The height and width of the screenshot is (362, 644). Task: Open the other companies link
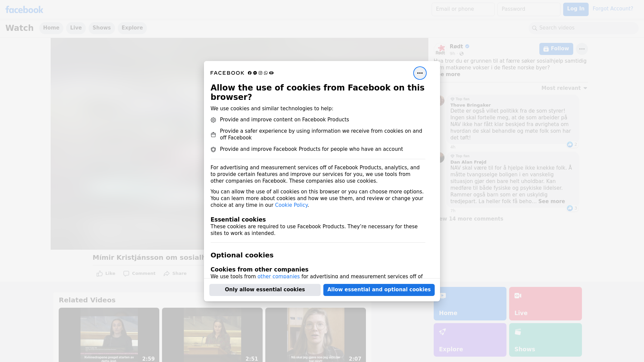click(x=278, y=277)
